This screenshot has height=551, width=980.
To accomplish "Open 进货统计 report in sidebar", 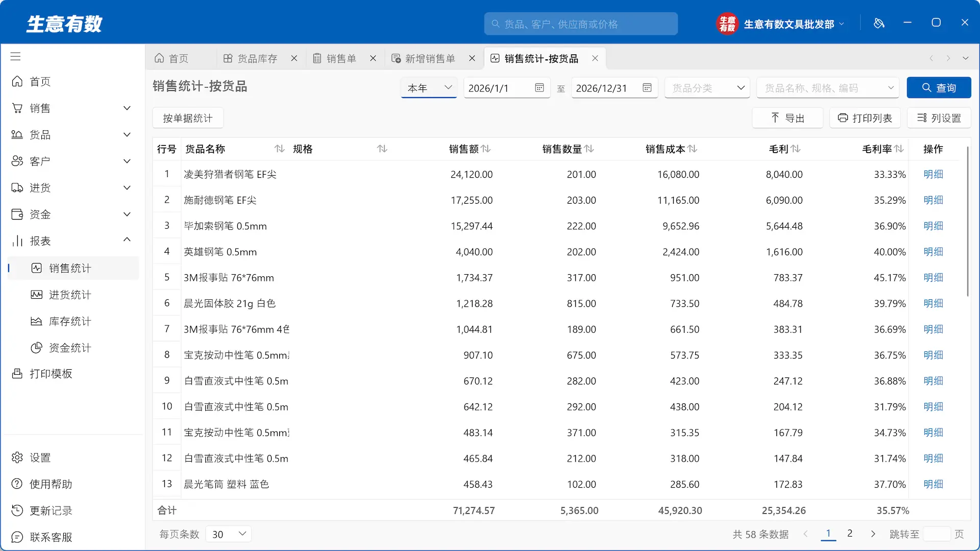I will click(x=70, y=295).
